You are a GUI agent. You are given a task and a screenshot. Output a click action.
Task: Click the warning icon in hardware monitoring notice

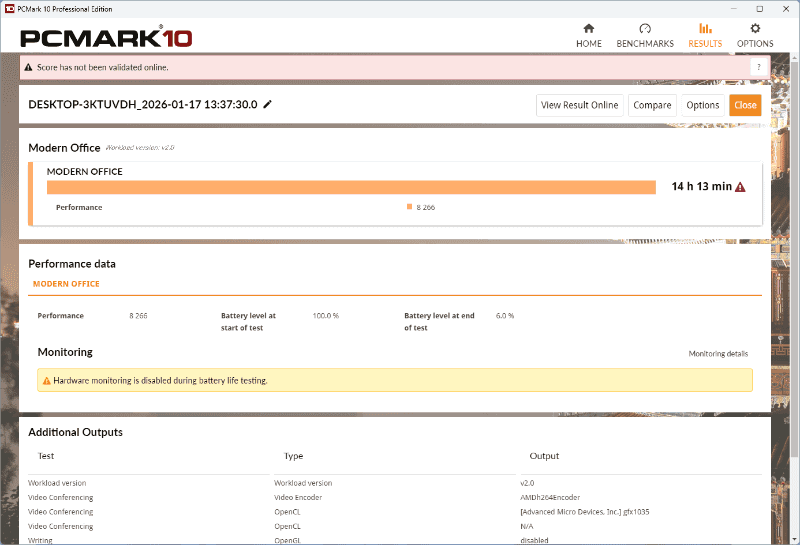coord(46,381)
